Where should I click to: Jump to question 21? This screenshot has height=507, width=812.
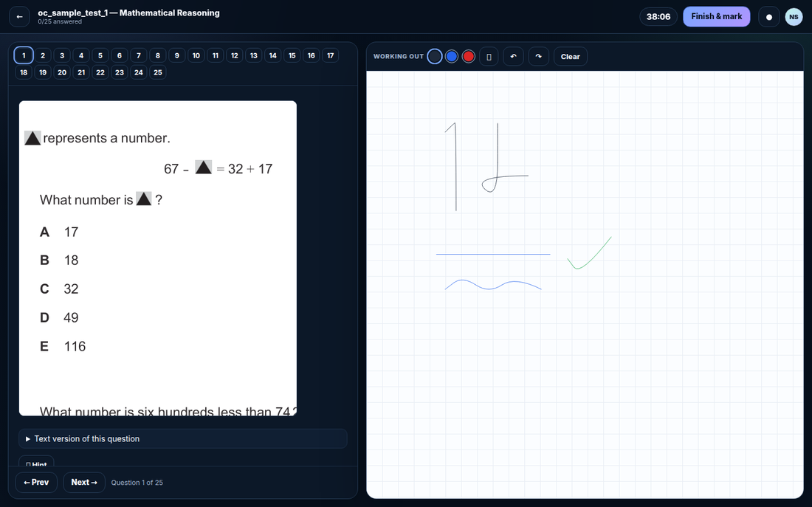pyautogui.click(x=81, y=72)
